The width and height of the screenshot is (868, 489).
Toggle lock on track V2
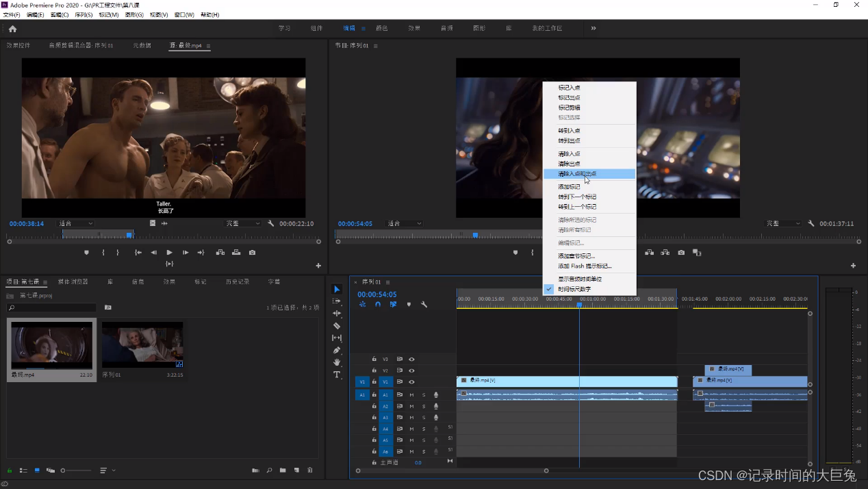tap(374, 371)
